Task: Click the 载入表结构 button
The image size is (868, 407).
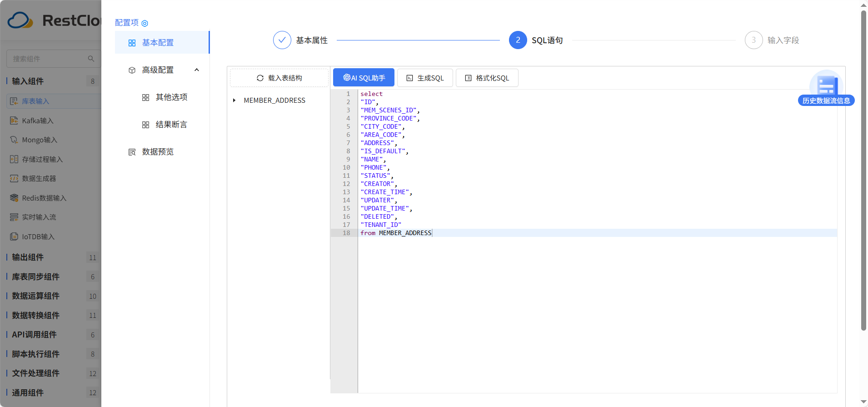Action: coord(279,78)
